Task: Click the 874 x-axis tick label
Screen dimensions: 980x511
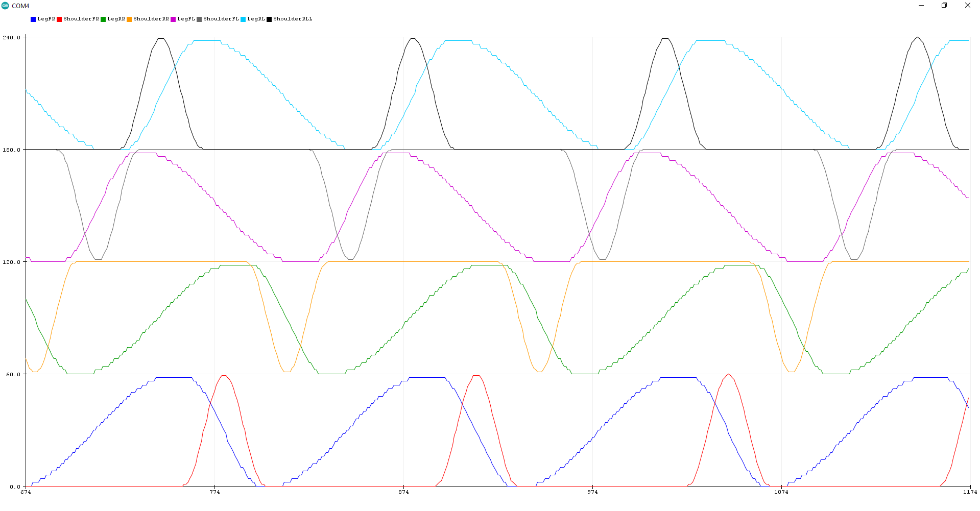Action: pyautogui.click(x=403, y=492)
